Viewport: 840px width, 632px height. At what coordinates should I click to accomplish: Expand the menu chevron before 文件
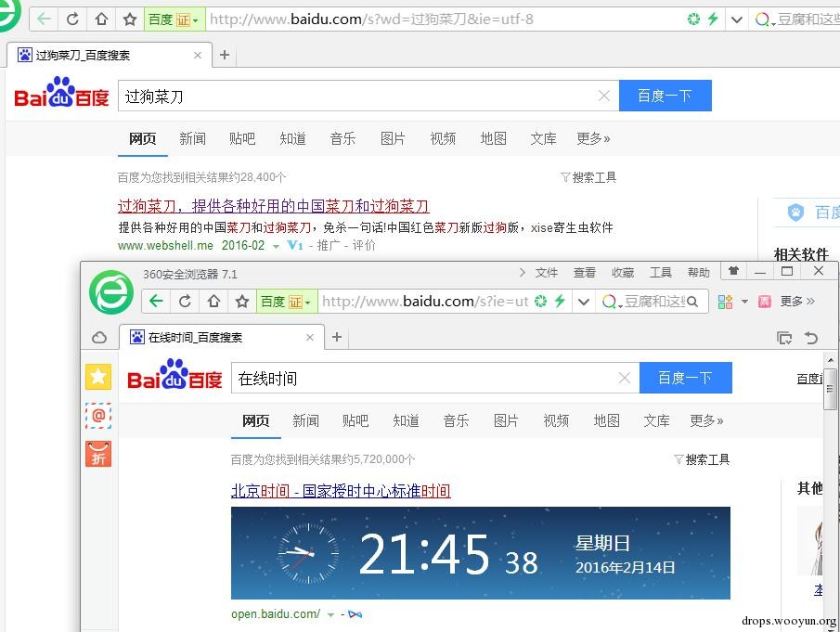523,273
